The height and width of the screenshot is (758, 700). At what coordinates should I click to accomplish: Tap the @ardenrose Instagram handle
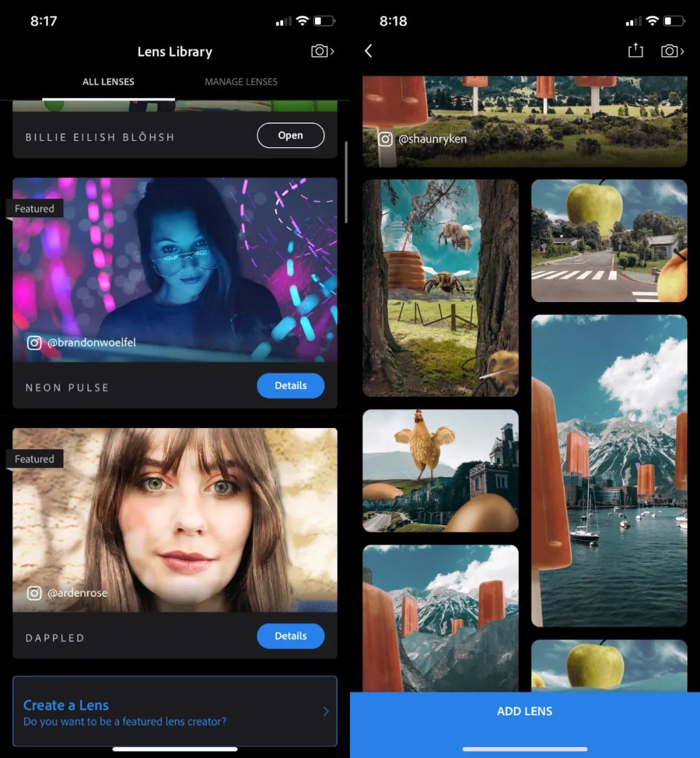77,593
